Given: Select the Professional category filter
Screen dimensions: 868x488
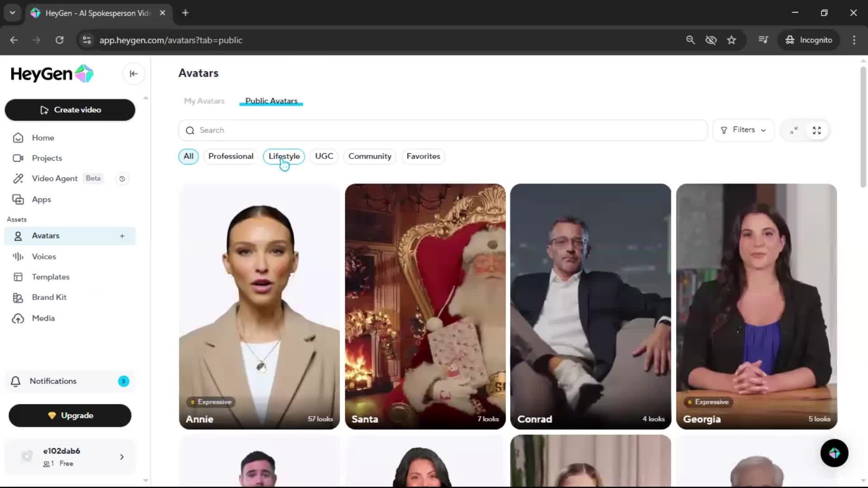Looking at the screenshot, I should 231,156.
